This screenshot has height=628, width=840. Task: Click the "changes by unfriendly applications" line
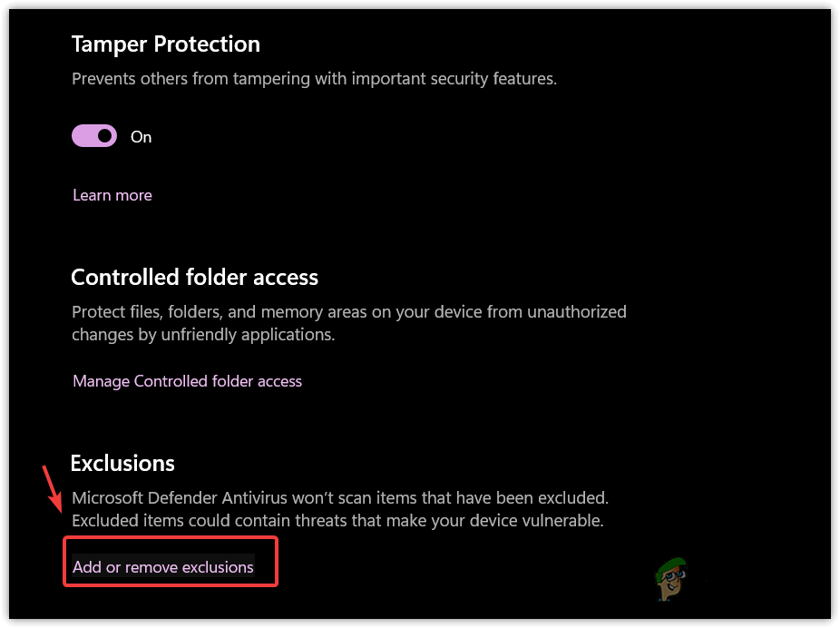tap(203, 334)
